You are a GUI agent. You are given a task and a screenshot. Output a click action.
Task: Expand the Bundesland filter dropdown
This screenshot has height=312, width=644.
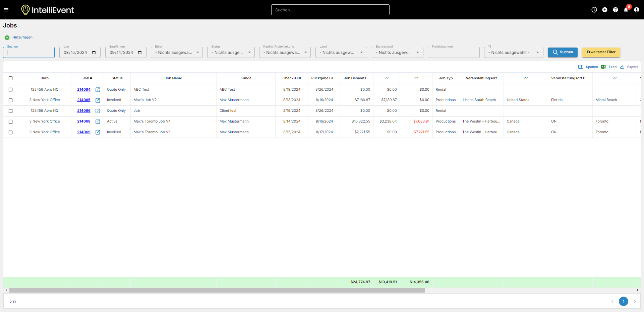[x=398, y=53]
